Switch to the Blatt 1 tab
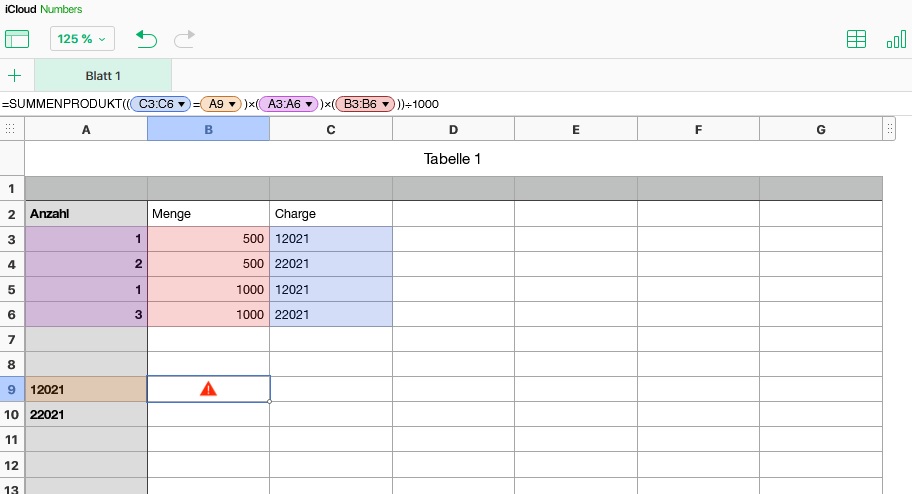This screenshot has height=494, width=912. tap(103, 76)
